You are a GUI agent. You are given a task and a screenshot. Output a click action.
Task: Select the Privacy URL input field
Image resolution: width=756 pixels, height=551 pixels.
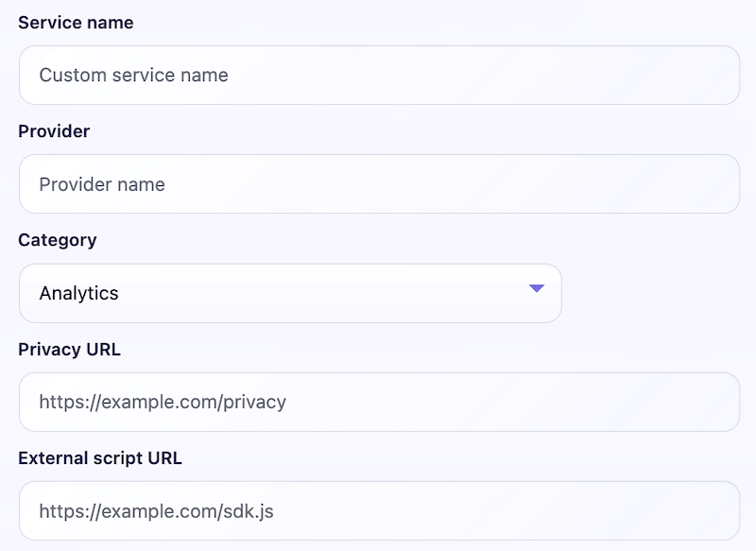coord(378,402)
